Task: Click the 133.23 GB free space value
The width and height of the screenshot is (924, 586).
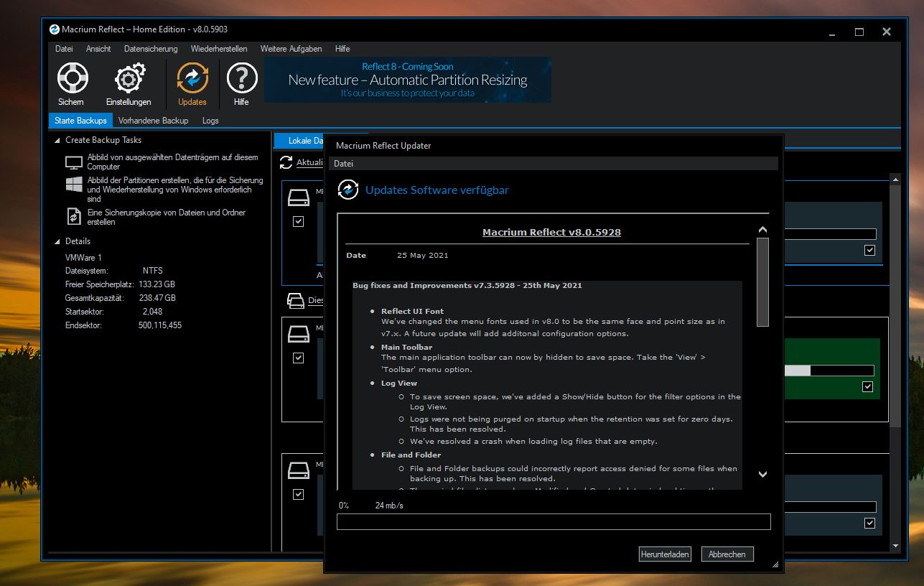Action: [157, 284]
